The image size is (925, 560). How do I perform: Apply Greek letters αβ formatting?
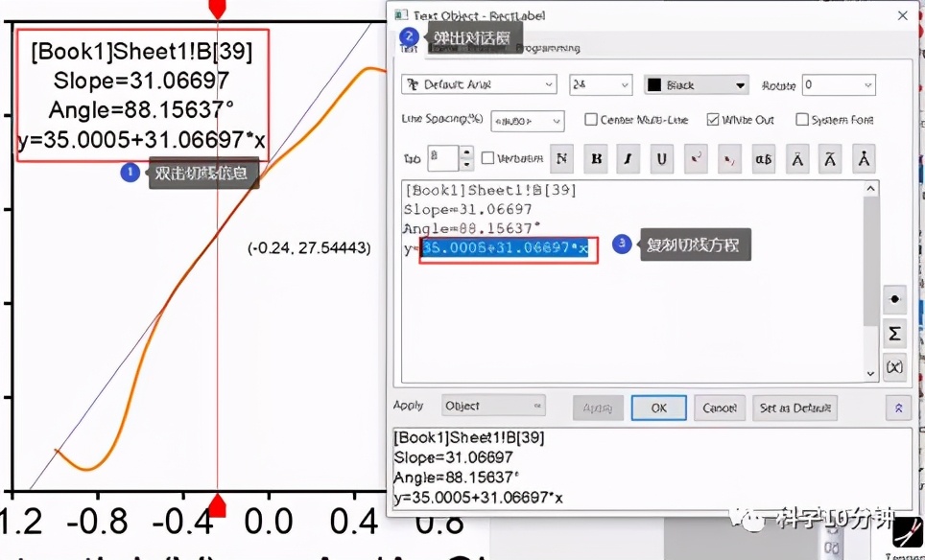click(x=764, y=158)
